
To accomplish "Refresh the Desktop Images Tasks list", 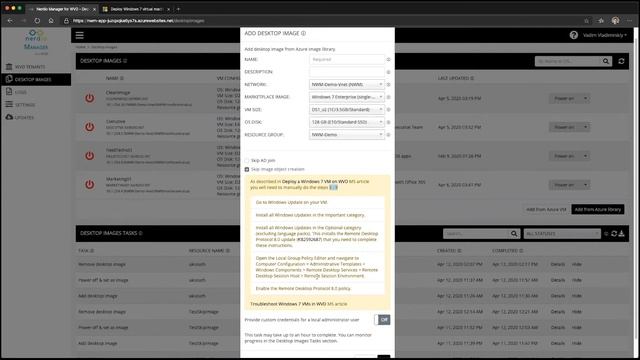I will pyautogui.click(x=614, y=233).
